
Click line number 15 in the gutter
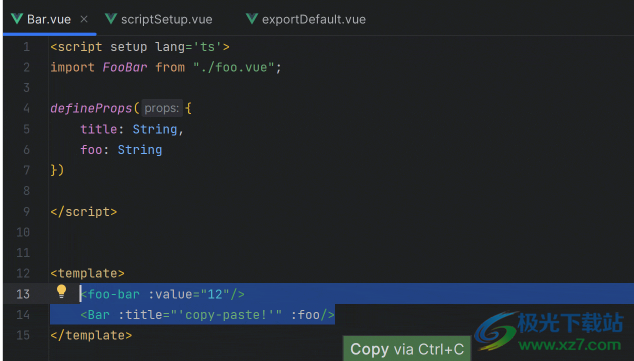23,335
